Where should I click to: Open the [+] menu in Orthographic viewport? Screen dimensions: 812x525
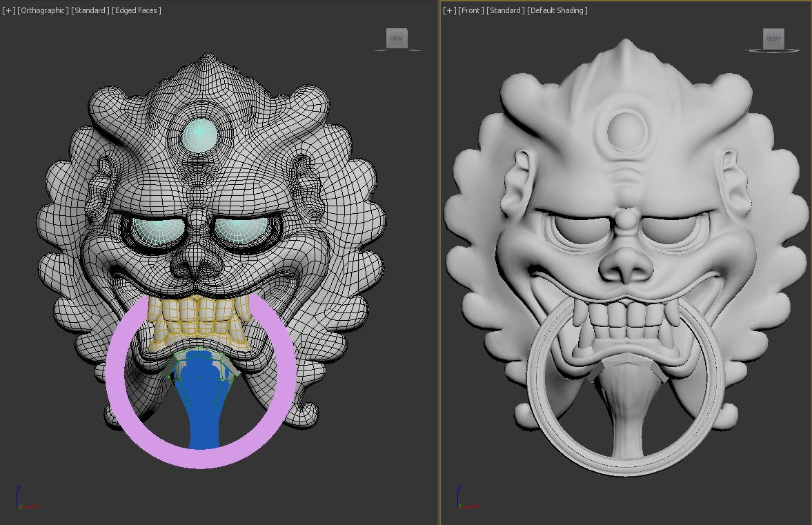[9, 10]
